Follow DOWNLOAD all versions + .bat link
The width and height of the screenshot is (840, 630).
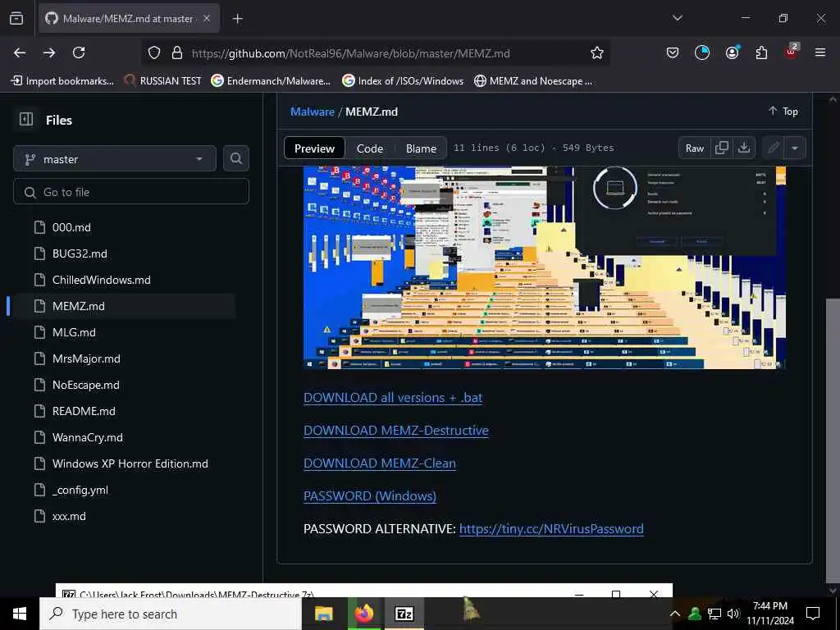393,398
